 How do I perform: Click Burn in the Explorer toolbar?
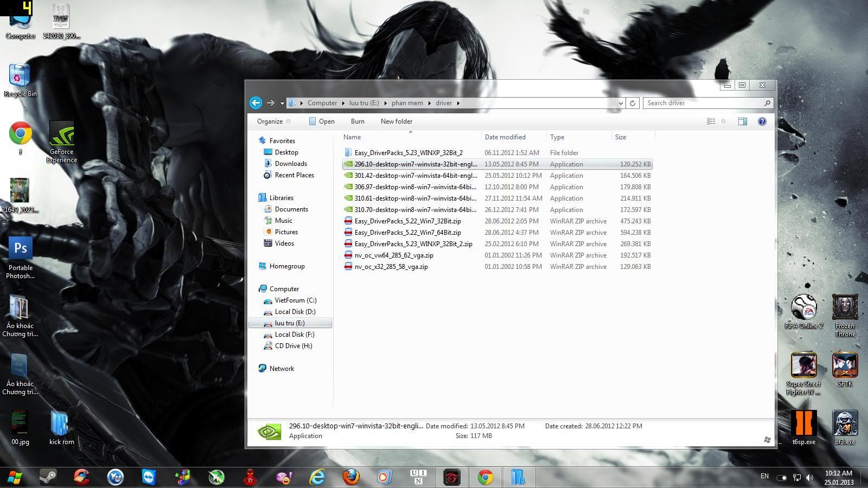pos(358,121)
